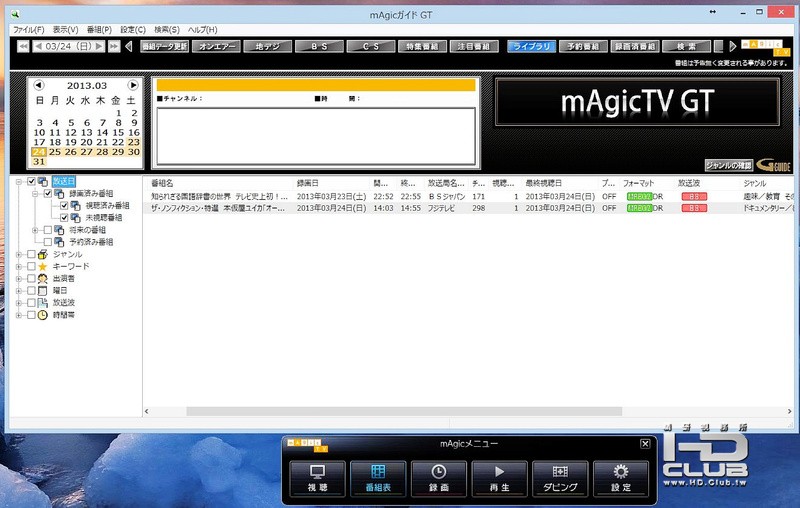Collapse the 録画済み番組 tree node

(x=35, y=194)
